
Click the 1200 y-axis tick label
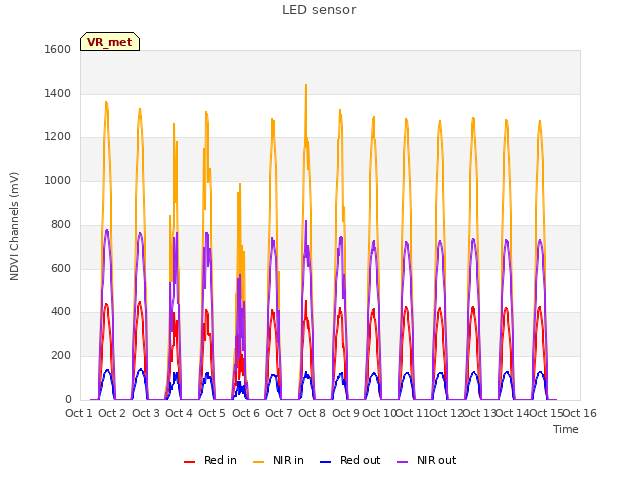click(58, 137)
